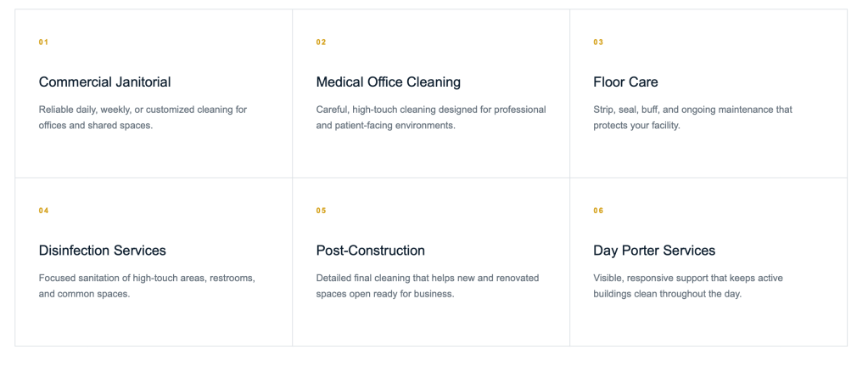The height and width of the screenshot is (372, 868).
Task: Select the Post-Construction heading
Action: tap(370, 250)
